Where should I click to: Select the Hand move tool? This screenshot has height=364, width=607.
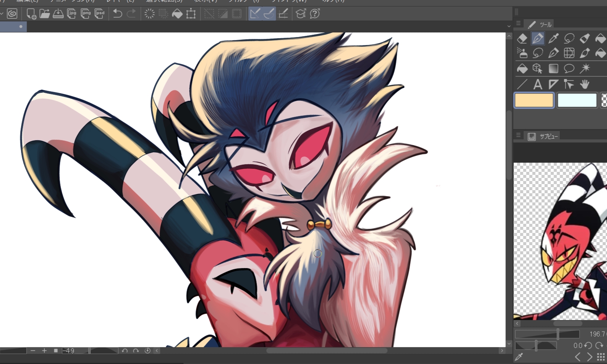(x=584, y=84)
